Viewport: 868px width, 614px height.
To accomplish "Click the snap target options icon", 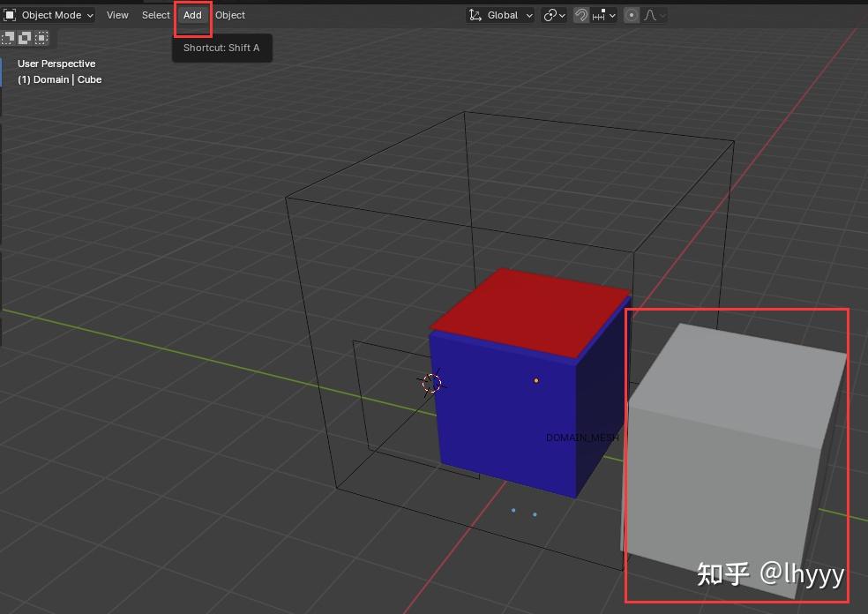I will pos(601,15).
